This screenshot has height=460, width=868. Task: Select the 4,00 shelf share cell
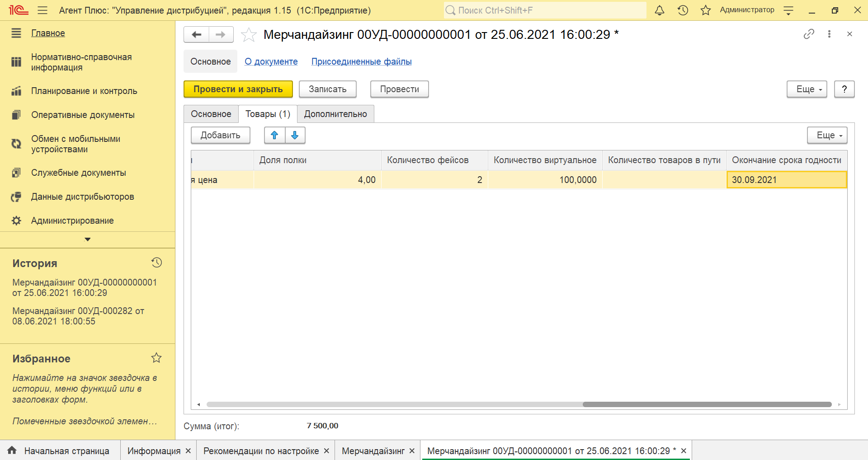tap(317, 180)
